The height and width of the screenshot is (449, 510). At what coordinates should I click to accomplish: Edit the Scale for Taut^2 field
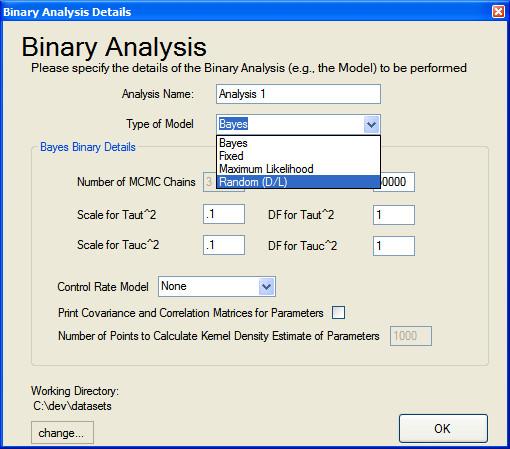pyautogui.click(x=224, y=214)
